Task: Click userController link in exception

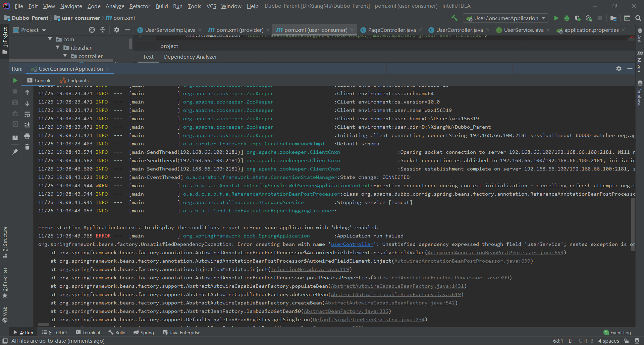Action: tap(352, 244)
